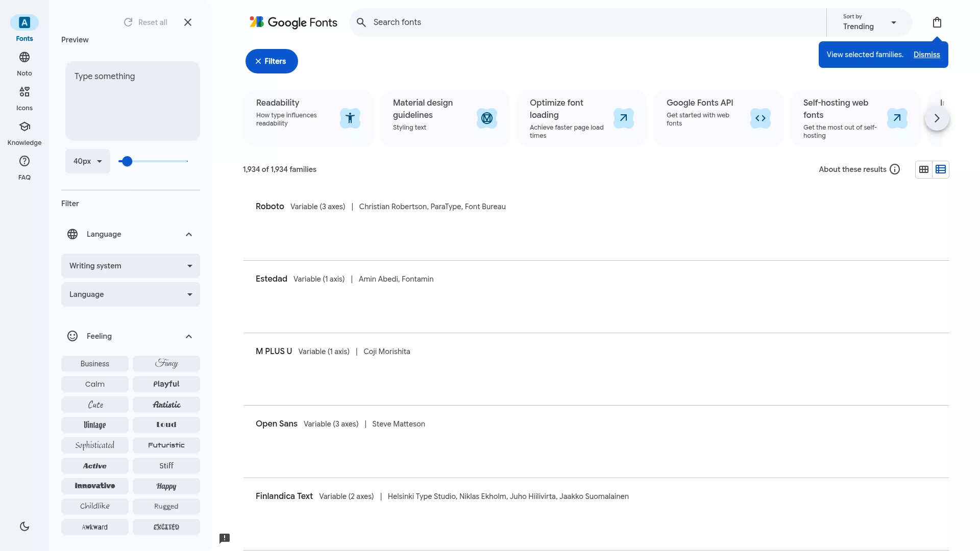980x551 pixels.
Task: Toggle the Happy feeling filter
Action: click(166, 486)
